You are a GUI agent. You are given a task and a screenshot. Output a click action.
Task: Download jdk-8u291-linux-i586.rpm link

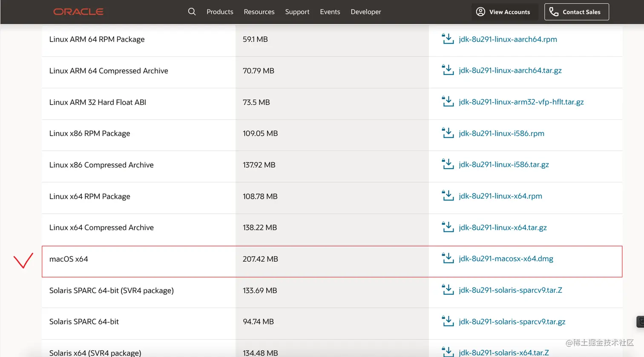click(501, 133)
